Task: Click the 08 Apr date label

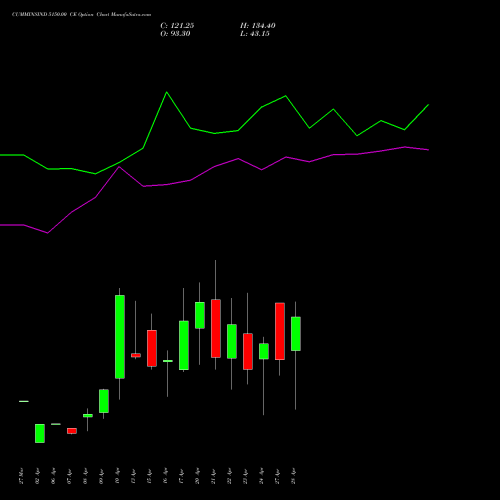Action: [x=85, y=476]
